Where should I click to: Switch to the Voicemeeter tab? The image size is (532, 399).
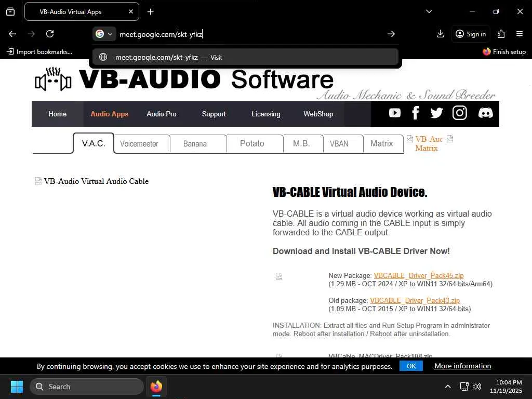[x=139, y=144]
